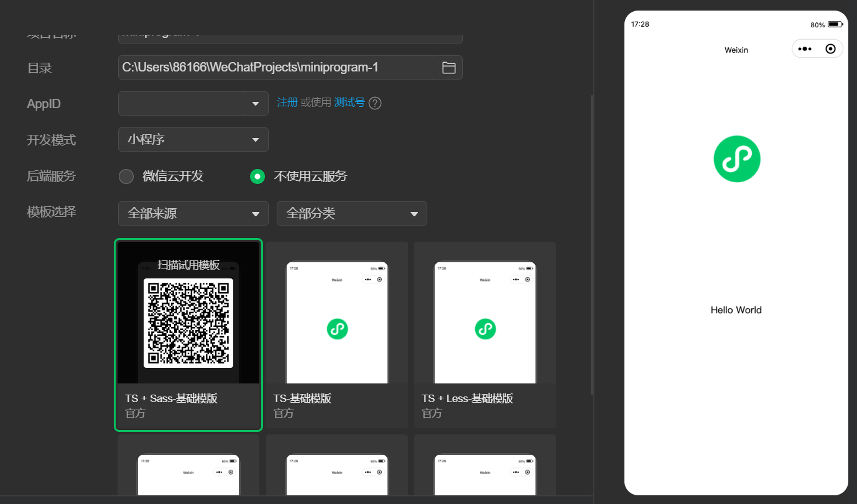The image size is (857, 504).
Task: Click the folder browse icon beside directory path
Action: pos(448,68)
